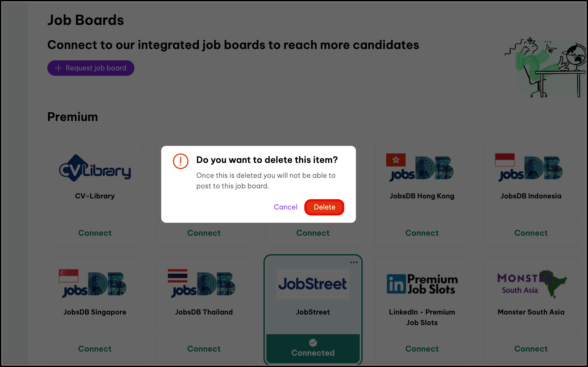The height and width of the screenshot is (367, 588).
Task: Confirm deletion with the red Delete button
Action: pyautogui.click(x=324, y=207)
